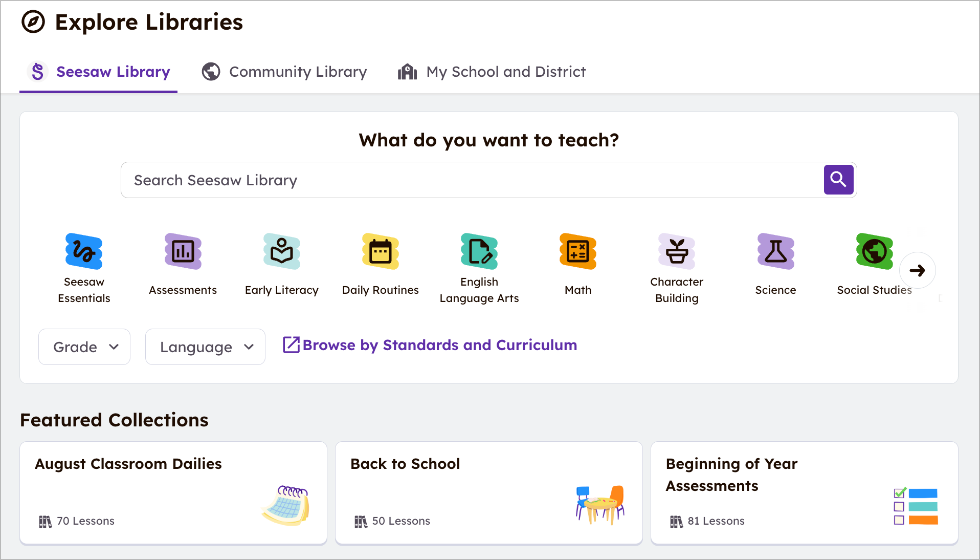Select the Math calculator icon
This screenshot has height=560, width=980.
click(578, 251)
